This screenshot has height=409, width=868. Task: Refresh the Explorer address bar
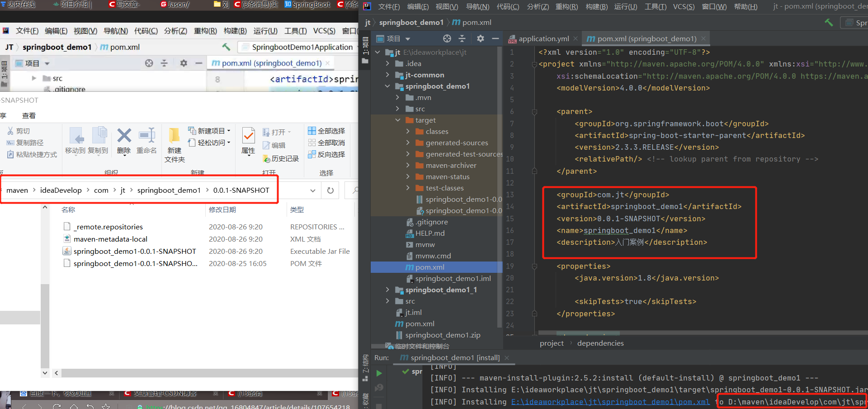(330, 190)
